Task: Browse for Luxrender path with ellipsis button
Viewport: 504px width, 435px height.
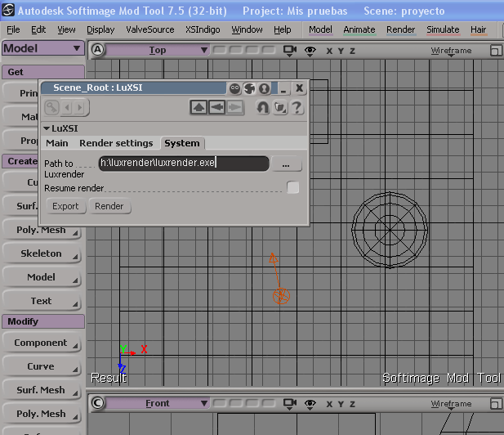Action: 286,164
